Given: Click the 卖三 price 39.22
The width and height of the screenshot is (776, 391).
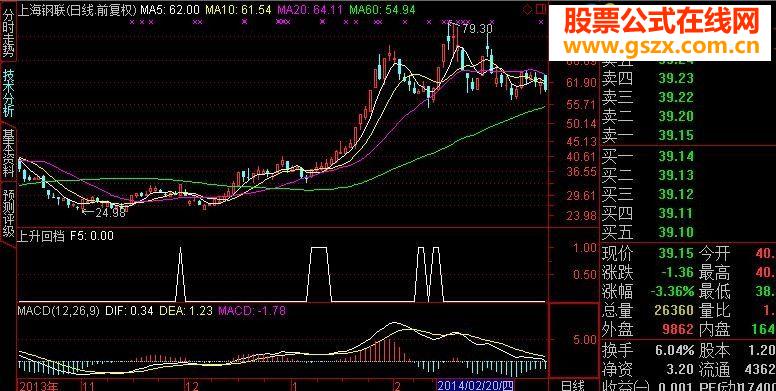Looking at the screenshot, I should (x=676, y=98).
